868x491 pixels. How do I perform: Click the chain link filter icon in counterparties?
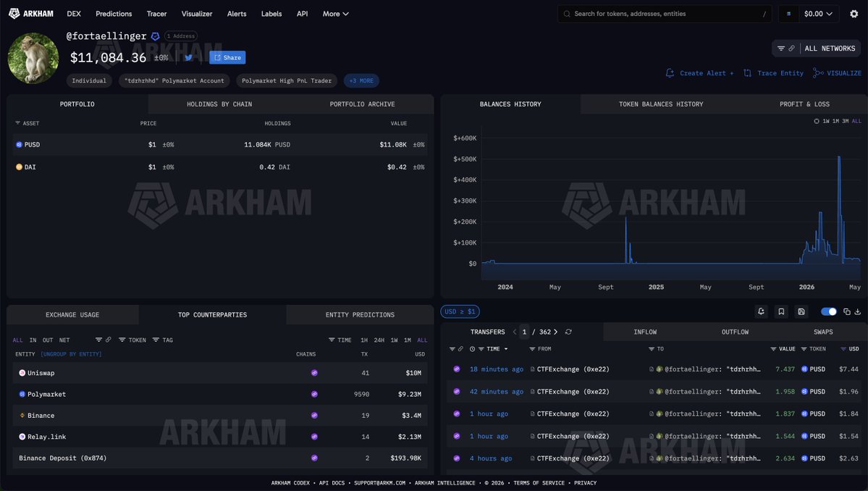108,340
